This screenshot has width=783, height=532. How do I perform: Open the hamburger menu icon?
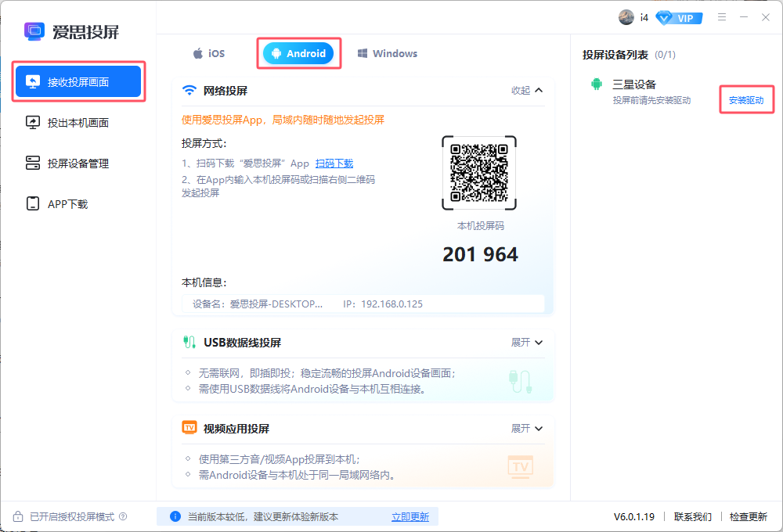click(x=721, y=17)
